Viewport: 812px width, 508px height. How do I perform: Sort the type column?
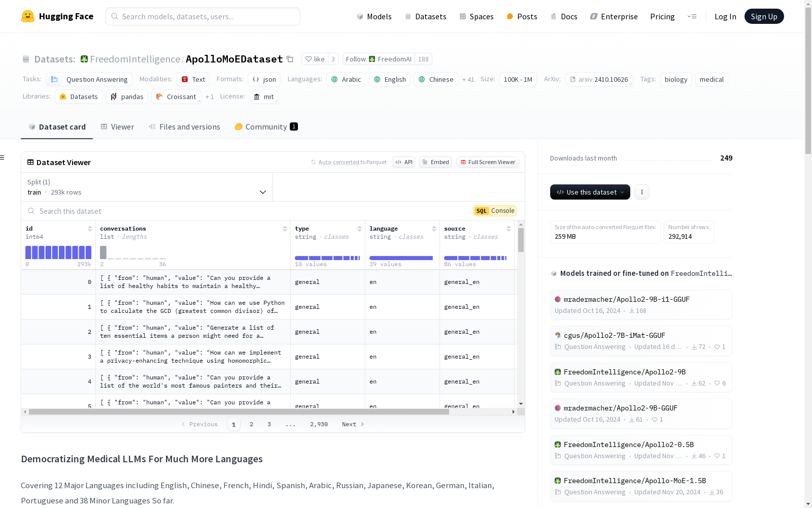359,229
